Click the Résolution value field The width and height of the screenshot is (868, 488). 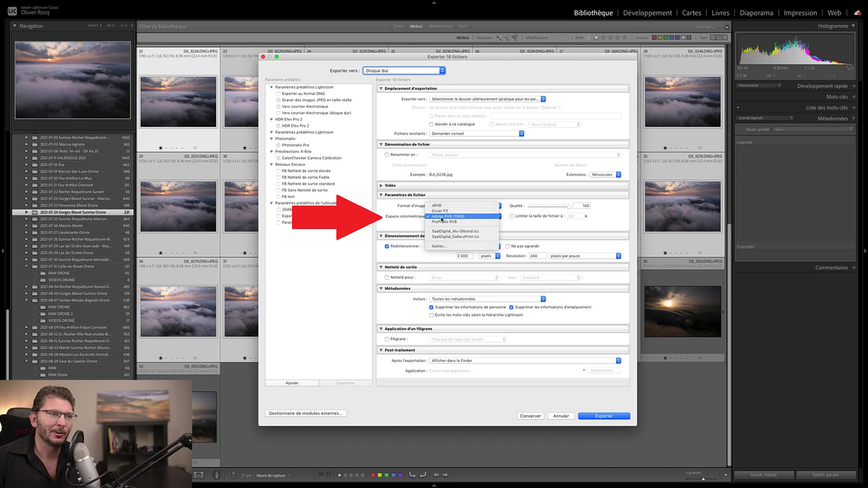coord(537,256)
